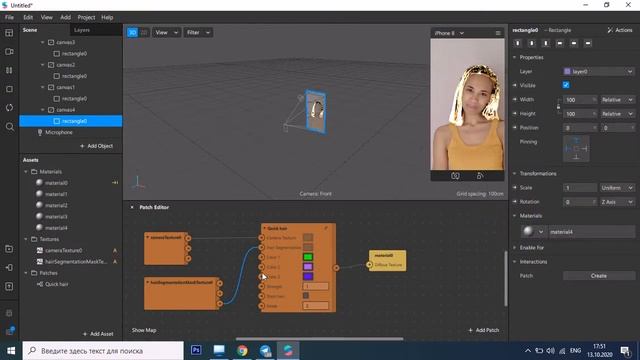
Task: Click the Add Object button
Action: [96, 146]
